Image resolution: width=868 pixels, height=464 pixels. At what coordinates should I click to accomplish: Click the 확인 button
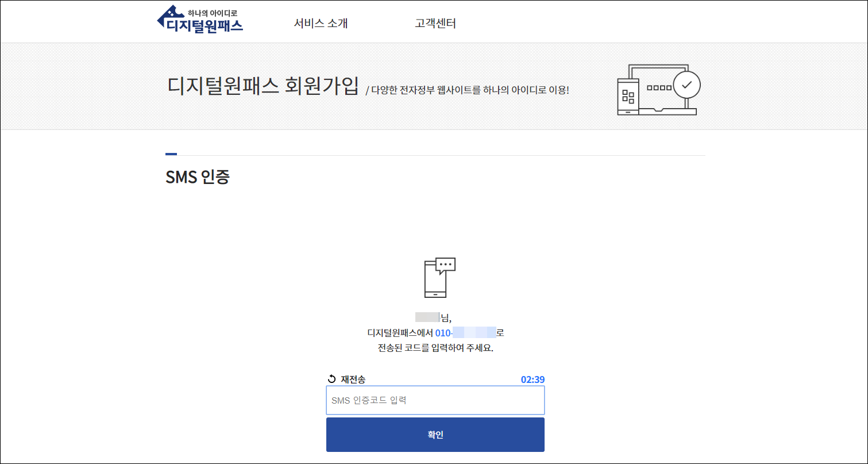click(435, 435)
